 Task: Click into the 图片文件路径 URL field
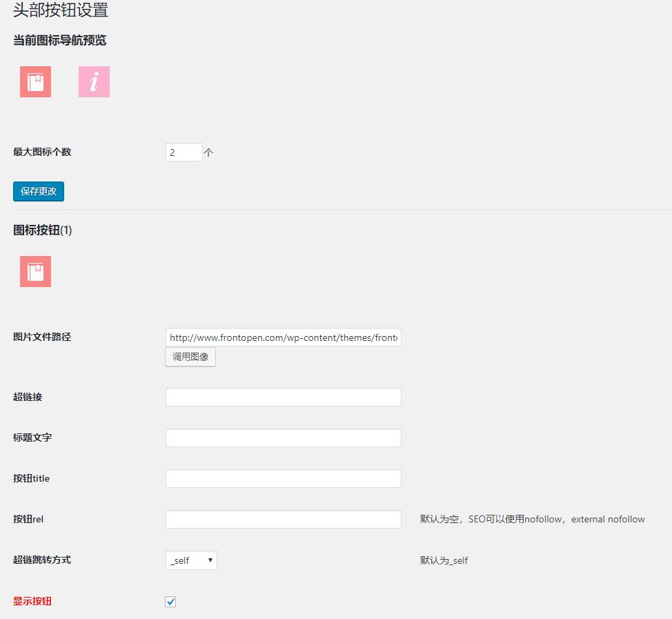283,337
